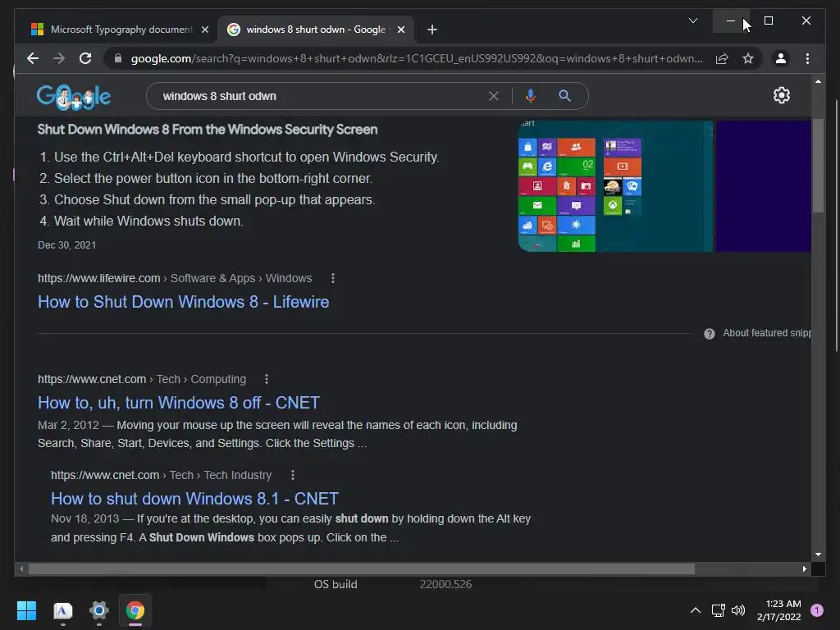Open the font app in taskbar

click(62, 610)
